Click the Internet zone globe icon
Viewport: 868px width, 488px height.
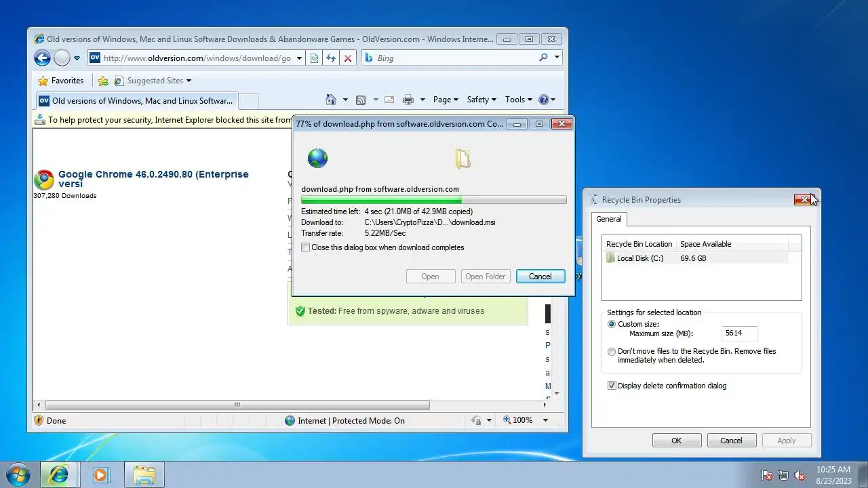tap(290, 420)
